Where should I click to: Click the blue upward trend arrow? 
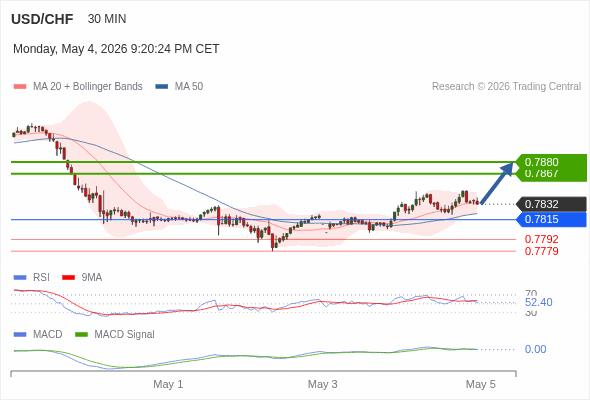497,183
